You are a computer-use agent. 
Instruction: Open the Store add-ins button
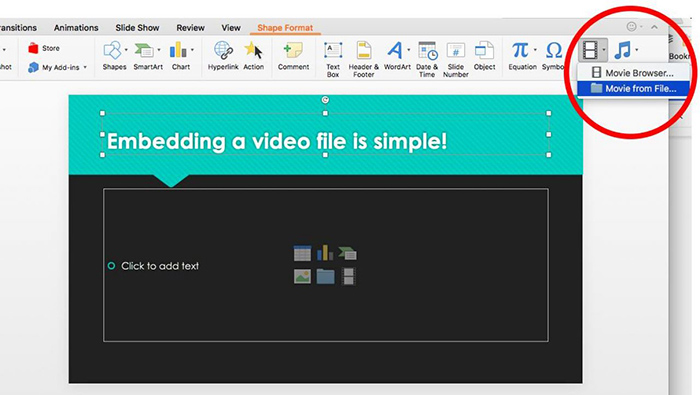(44, 48)
